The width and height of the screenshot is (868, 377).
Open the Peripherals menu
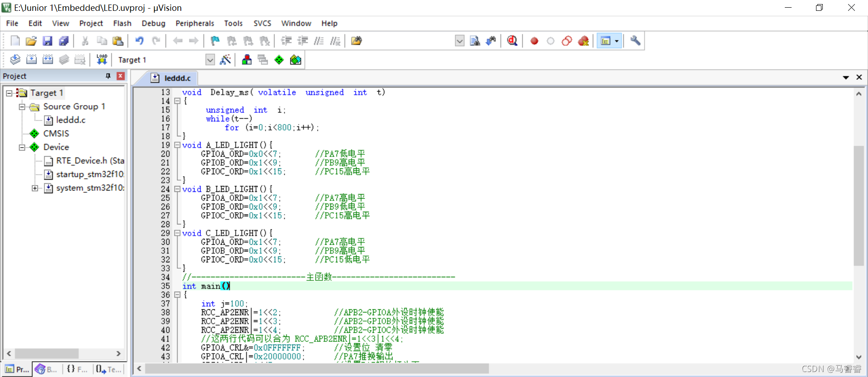195,23
